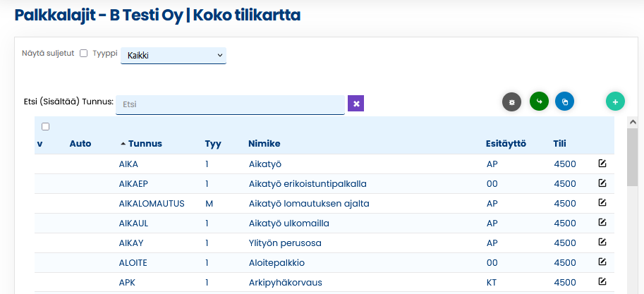Click Arkipyhäkorvaus name cell

286,283
